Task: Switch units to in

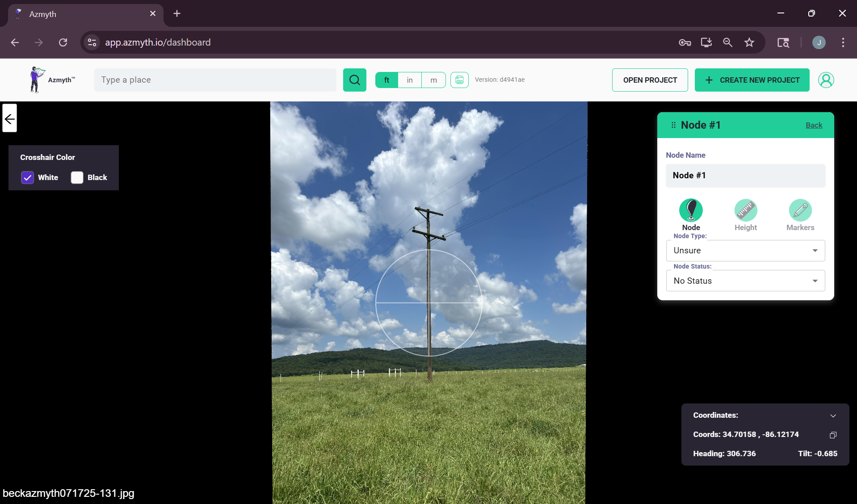Action: click(x=410, y=80)
